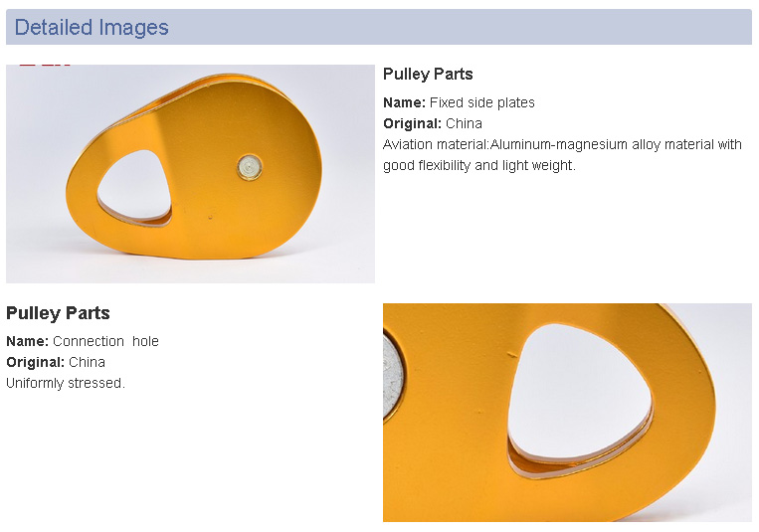759x532 pixels.
Task: Click 'Original: China' under connection hole
Action: pyautogui.click(x=55, y=362)
